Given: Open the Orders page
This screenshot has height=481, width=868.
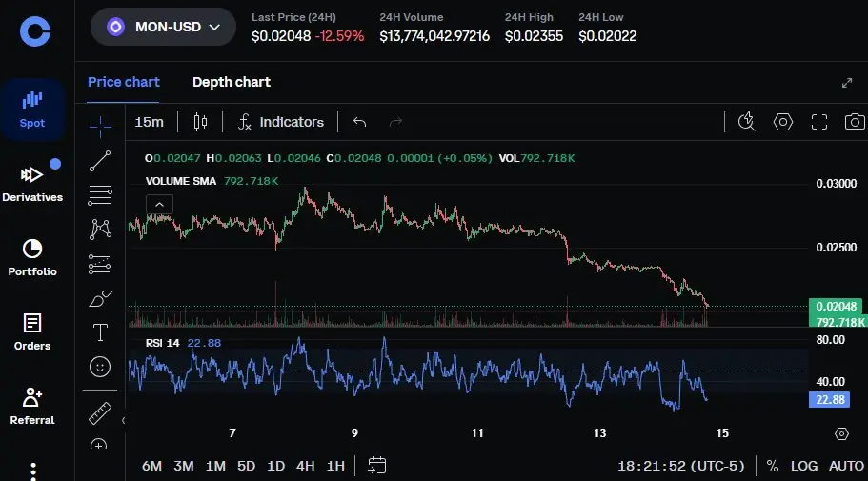Looking at the screenshot, I should point(32,331).
